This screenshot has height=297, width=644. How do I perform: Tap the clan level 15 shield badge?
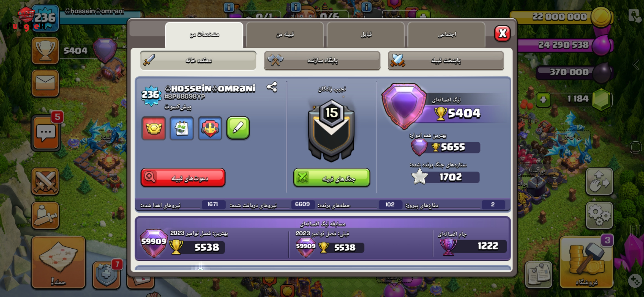click(x=331, y=130)
